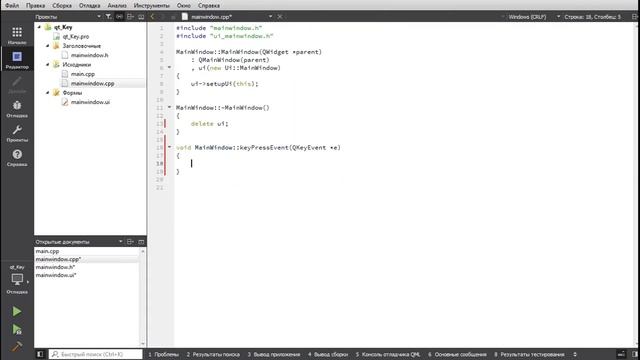Viewport: 640px width, 360px height.
Task: Open qt_Key kit selector monitor icon
Action: coord(17,280)
